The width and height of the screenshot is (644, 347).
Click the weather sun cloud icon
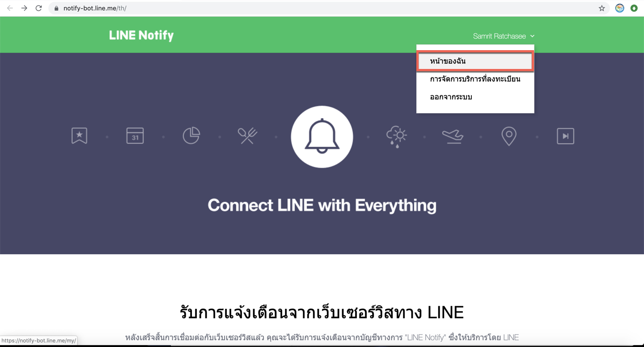pyautogui.click(x=396, y=137)
